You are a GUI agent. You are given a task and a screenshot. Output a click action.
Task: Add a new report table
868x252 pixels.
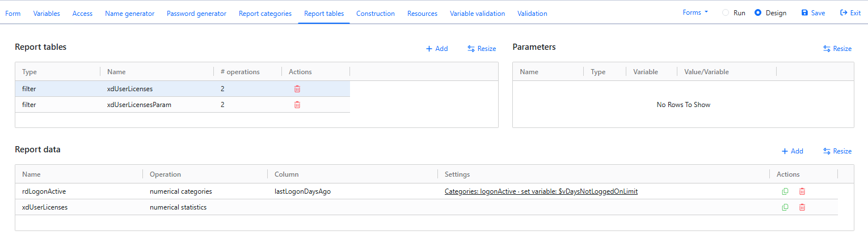coord(437,49)
